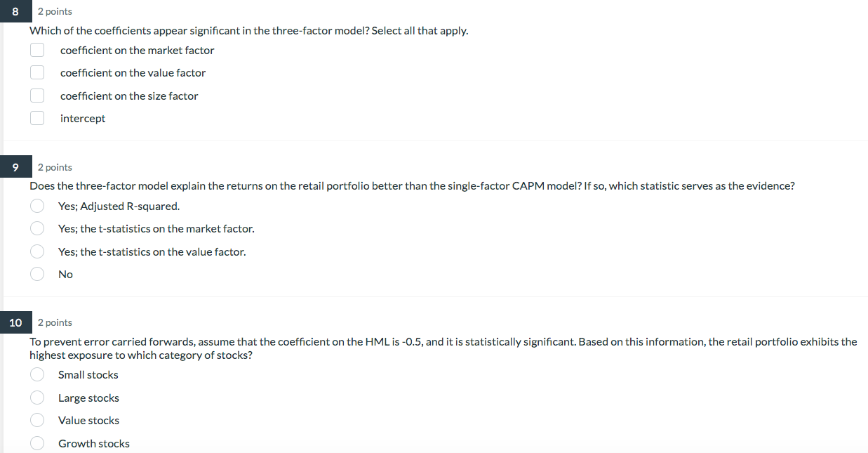Select "Large stocks"
Viewport: 868px width, 453px height.
coord(36,397)
